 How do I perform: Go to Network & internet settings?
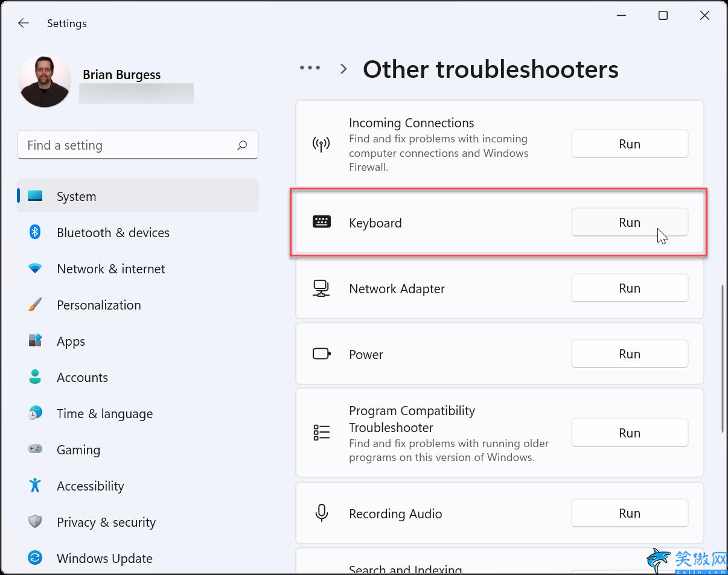[x=111, y=269]
